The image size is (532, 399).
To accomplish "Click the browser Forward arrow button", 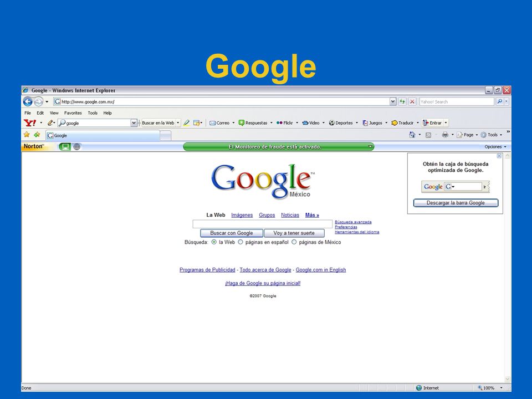I will pyautogui.click(x=39, y=101).
